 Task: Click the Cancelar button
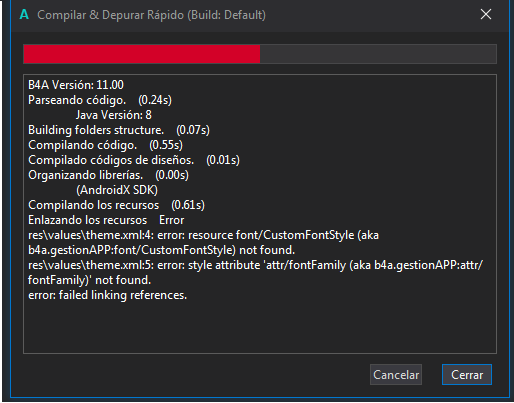(396, 375)
